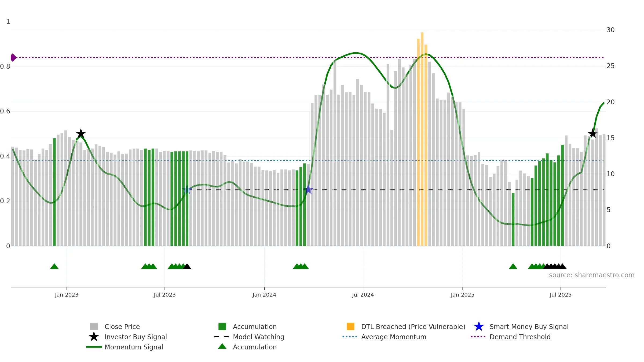
Task: Click the black Investor Buy star in 2025
Action: [592, 133]
